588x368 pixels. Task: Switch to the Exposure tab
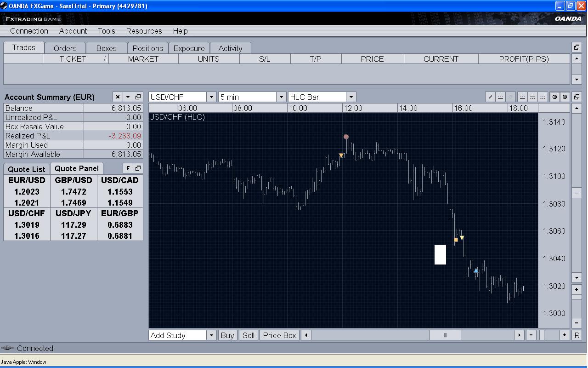[189, 48]
